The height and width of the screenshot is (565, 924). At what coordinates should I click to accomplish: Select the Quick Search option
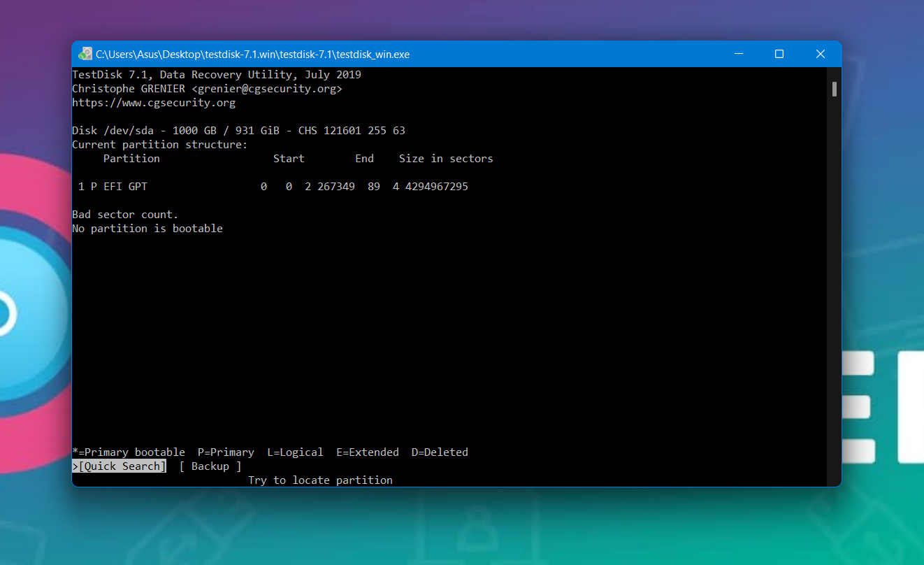point(120,466)
